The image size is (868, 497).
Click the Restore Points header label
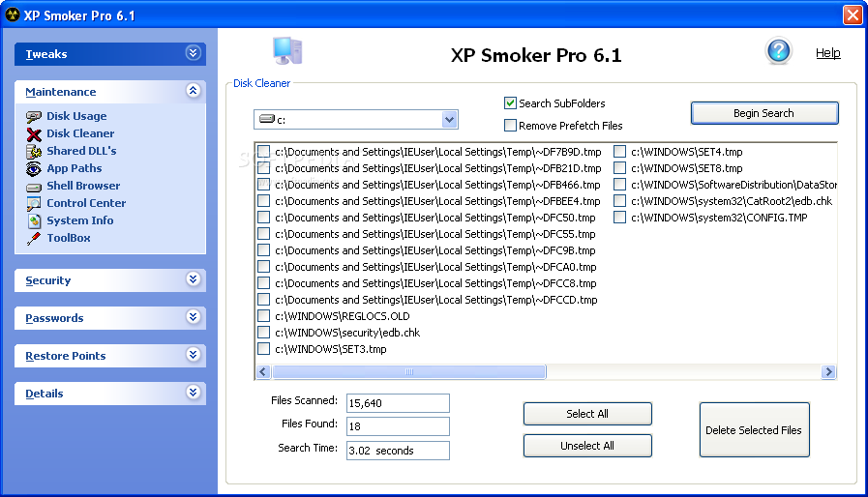click(66, 356)
